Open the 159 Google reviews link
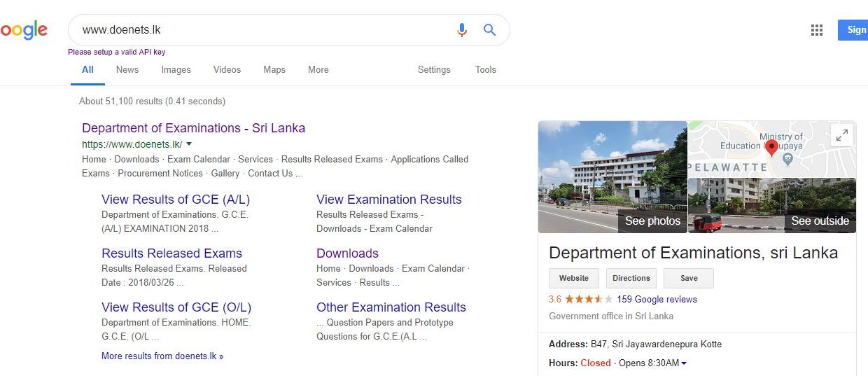This screenshot has height=376, width=868. point(657,299)
